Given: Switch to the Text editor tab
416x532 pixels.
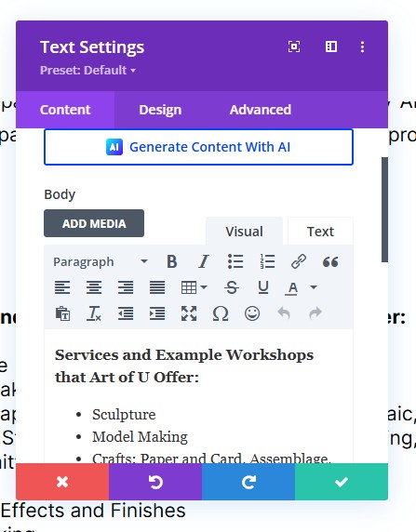Looking at the screenshot, I should 320,232.
